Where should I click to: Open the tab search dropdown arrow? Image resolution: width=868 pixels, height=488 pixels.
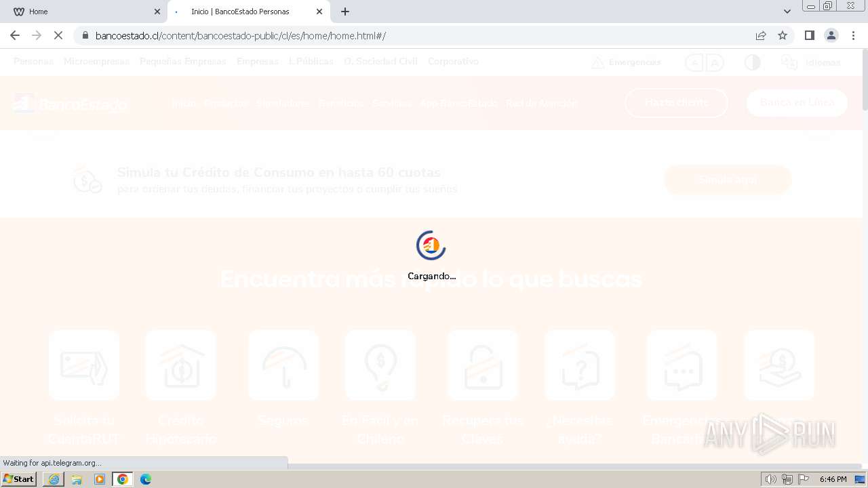coord(787,12)
